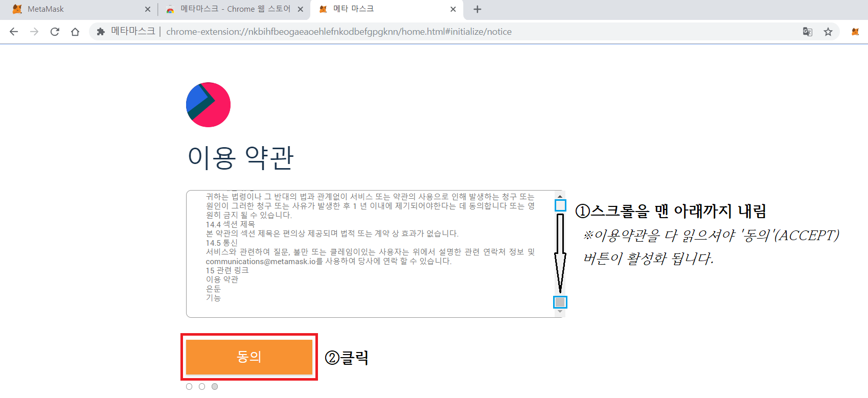Click the 기능 link in terms text
Image resolution: width=868 pixels, height=398 pixels.
pos(213,298)
